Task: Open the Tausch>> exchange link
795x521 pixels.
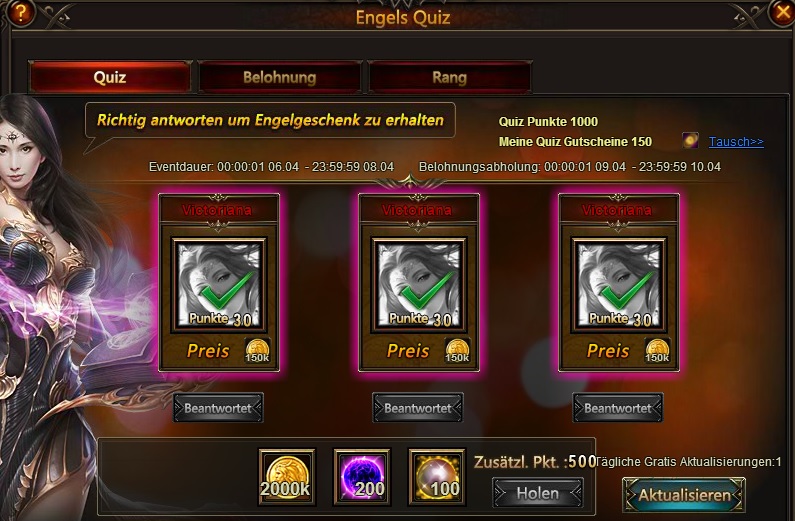Action: (736, 141)
